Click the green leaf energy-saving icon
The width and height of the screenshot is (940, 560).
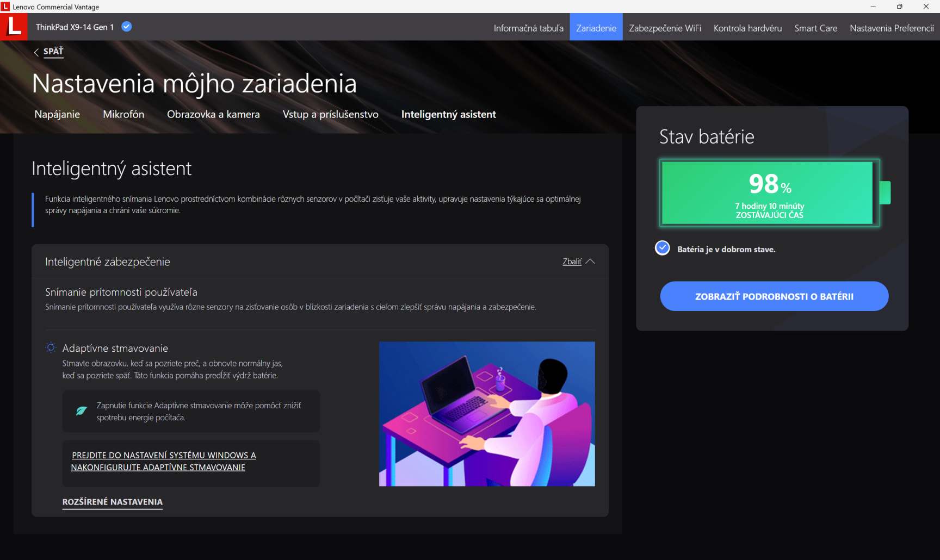click(x=82, y=411)
